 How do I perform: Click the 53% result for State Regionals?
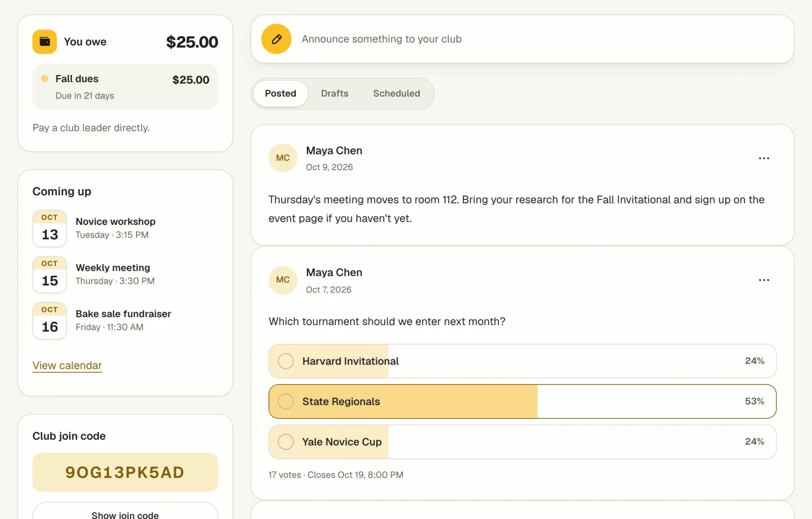755,401
